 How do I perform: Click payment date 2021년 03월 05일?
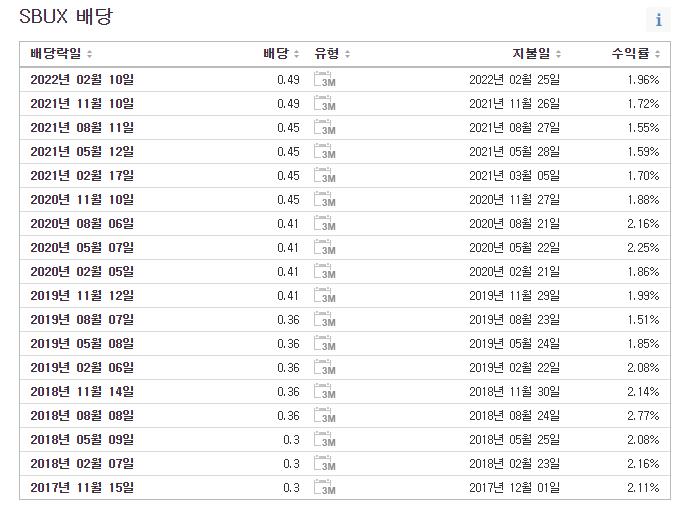(x=514, y=176)
